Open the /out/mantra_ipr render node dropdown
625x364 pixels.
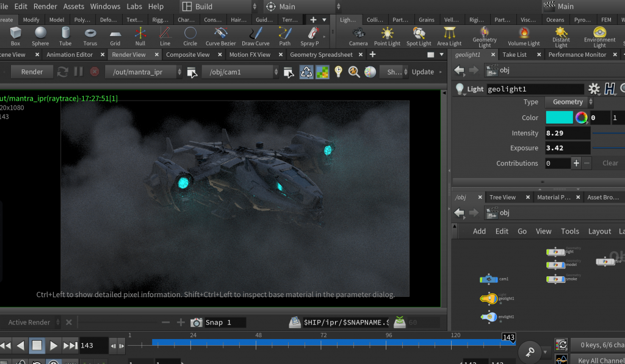coord(143,72)
